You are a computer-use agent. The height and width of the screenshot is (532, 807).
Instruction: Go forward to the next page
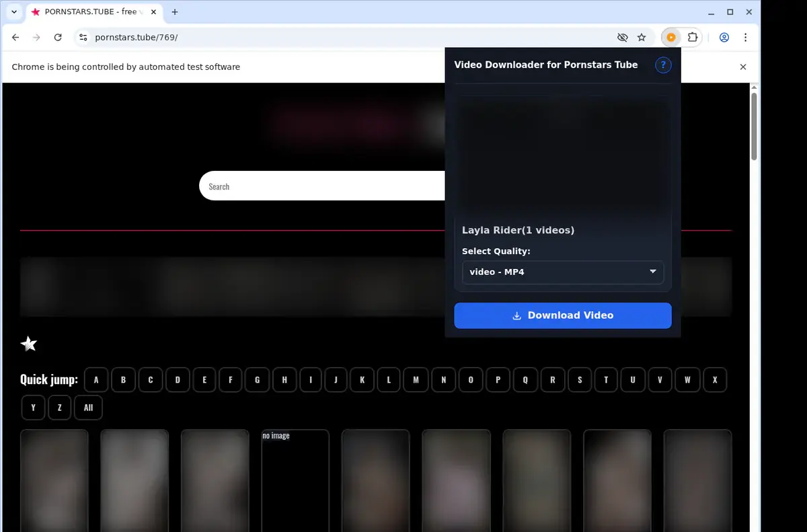[36, 38]
